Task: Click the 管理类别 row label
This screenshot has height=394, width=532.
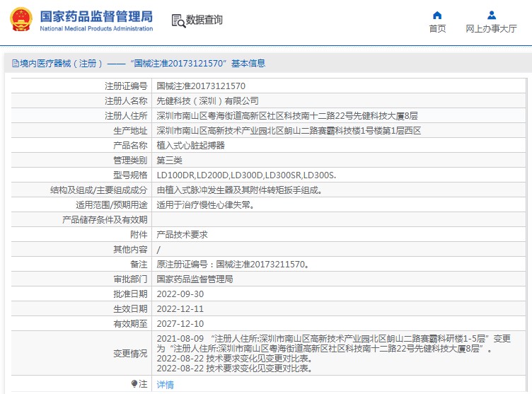Action: (130, 161)
